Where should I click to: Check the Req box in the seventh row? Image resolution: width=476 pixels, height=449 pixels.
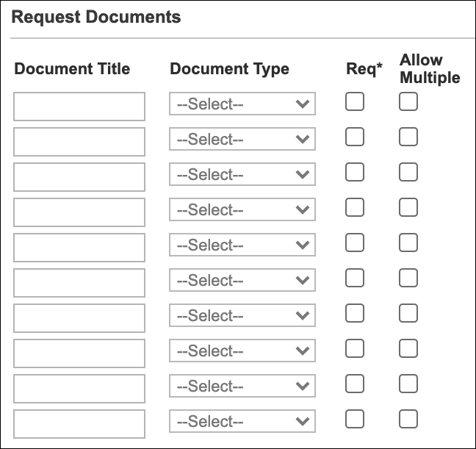[x=355, y=313]
